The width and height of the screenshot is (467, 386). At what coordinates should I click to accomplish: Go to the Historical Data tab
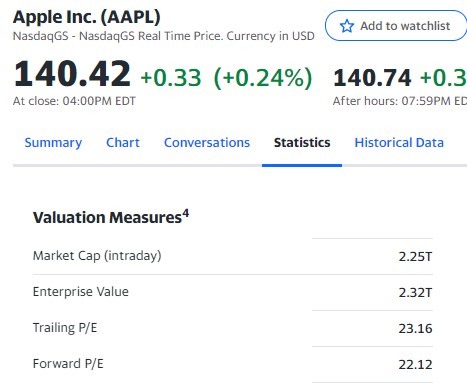(399, 143)
